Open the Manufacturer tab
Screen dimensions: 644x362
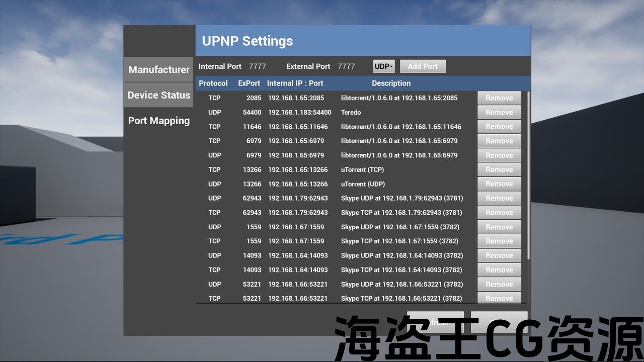coord(158,69)
